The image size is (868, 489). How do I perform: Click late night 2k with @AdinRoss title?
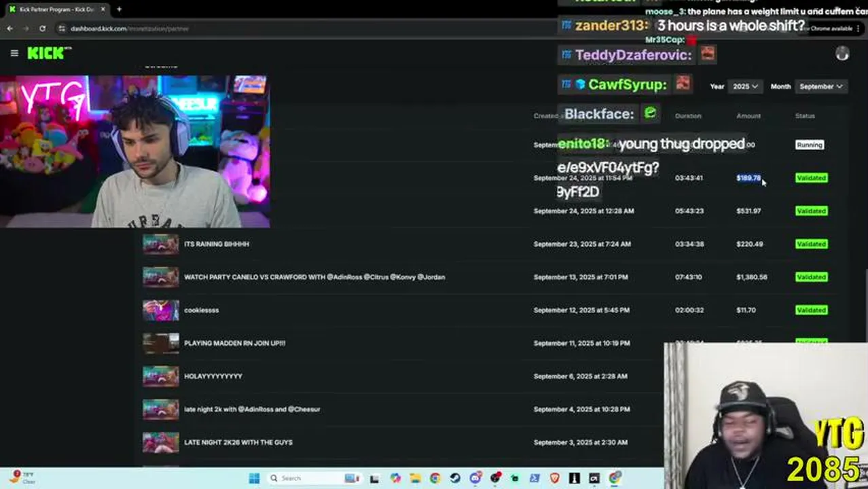coord(252,410)
